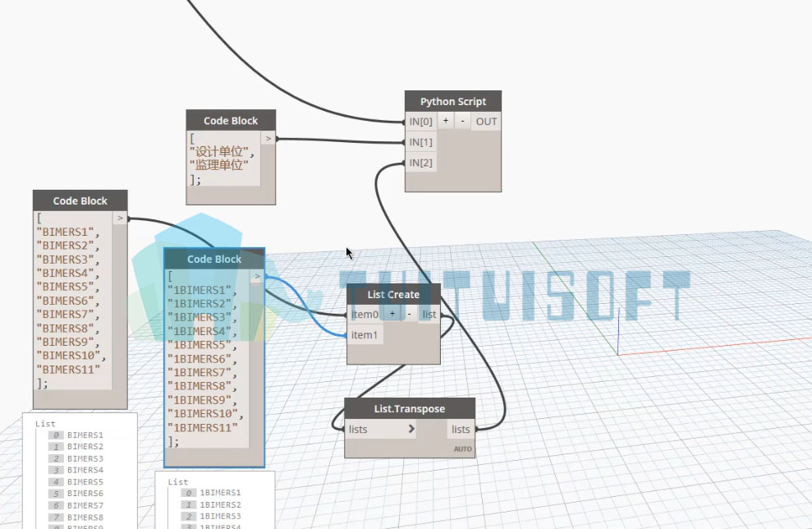Viewport: 812px width, 529px height.
Task: Click the "1BIMERS10" code line
Action: click(205, 414)
